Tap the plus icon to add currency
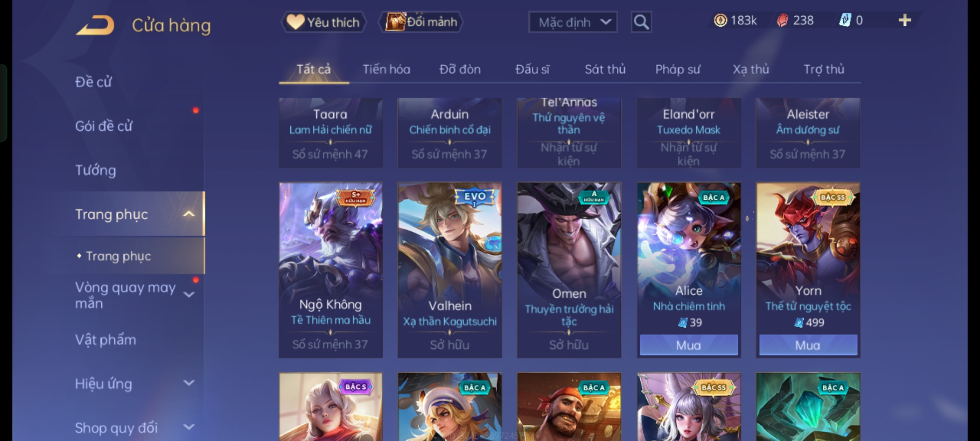This screenshot has width=980, height=441. (x=905, y=20)
